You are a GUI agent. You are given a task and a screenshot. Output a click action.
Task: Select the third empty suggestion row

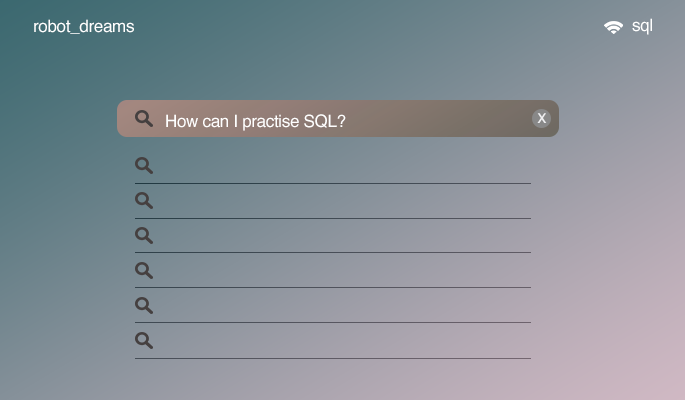340,236
